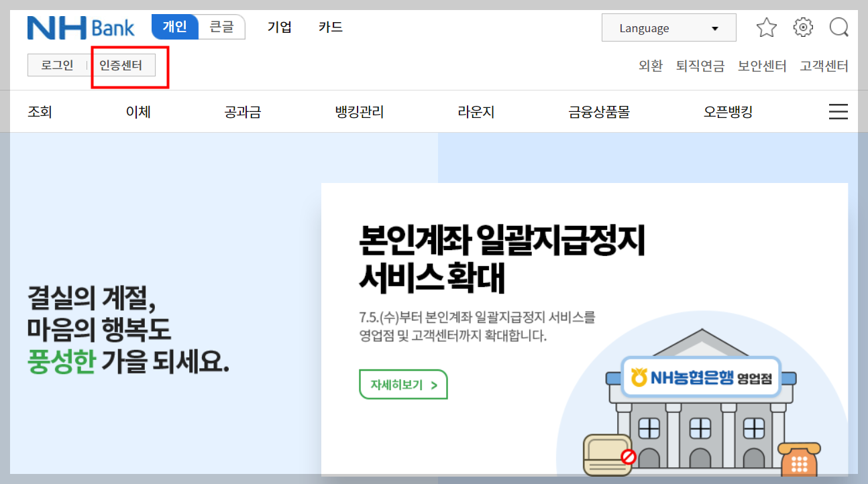Open the 라운지 menu
Image resolution: width=868 pixels, height=484 pixels.
476,112
